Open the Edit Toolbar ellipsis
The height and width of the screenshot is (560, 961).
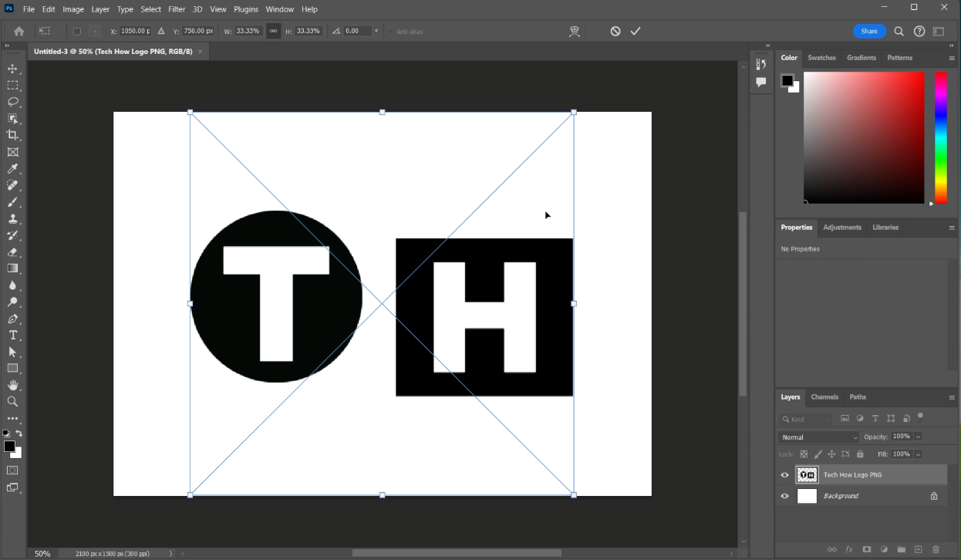12,419
